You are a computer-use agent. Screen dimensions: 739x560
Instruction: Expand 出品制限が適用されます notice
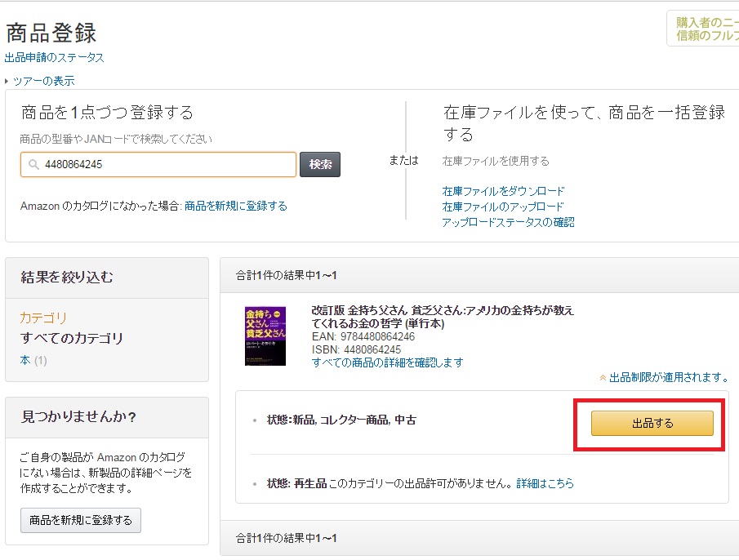coord(664,377)
